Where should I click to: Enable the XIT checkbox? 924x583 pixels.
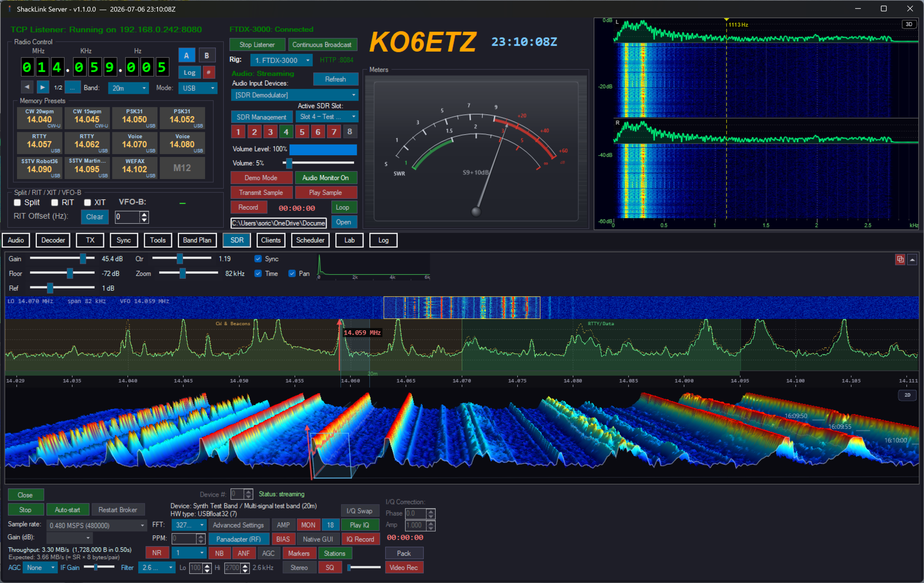coord(87,202)
